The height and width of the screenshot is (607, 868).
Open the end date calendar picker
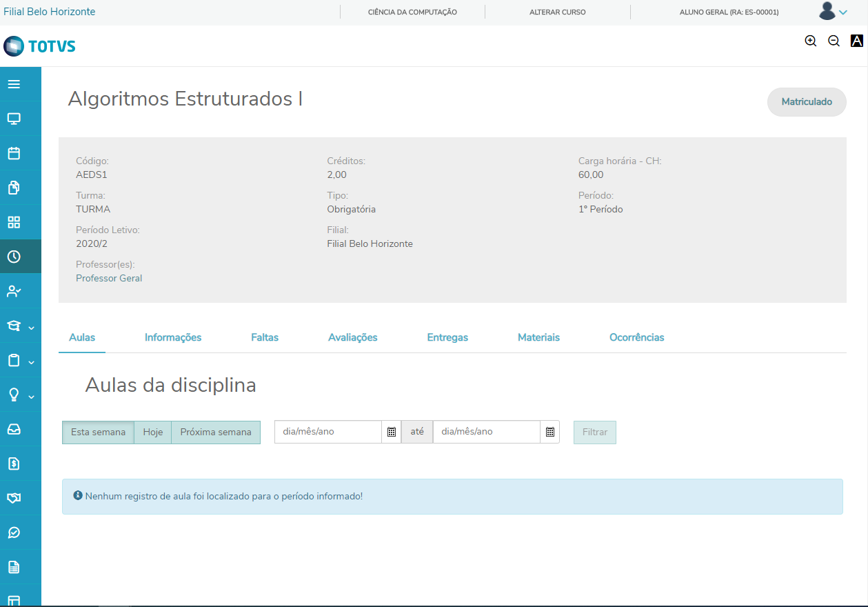(550, 432)
